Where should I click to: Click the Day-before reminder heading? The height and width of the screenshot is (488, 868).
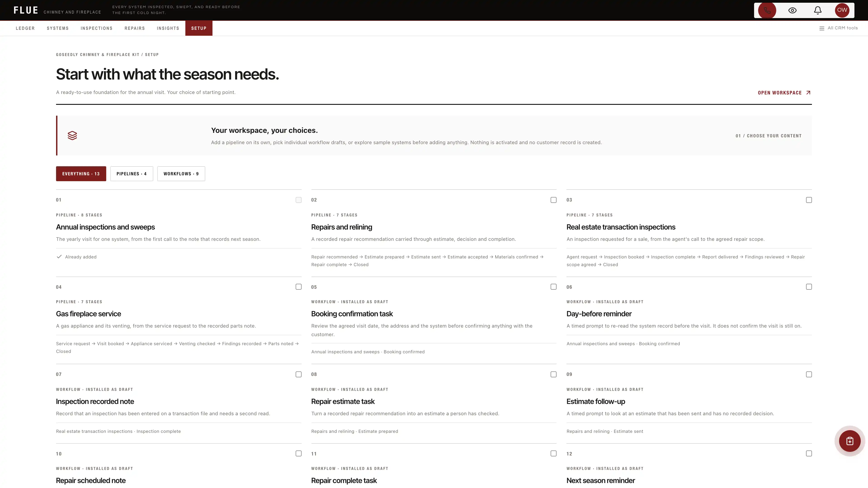point(599,314)
